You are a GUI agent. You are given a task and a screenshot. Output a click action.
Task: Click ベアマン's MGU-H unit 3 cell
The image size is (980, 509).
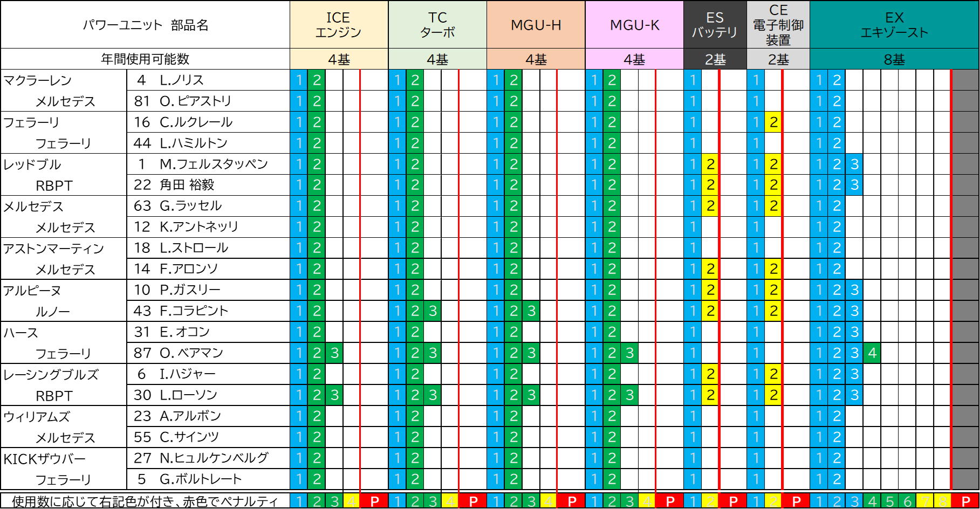coord(531,353)
